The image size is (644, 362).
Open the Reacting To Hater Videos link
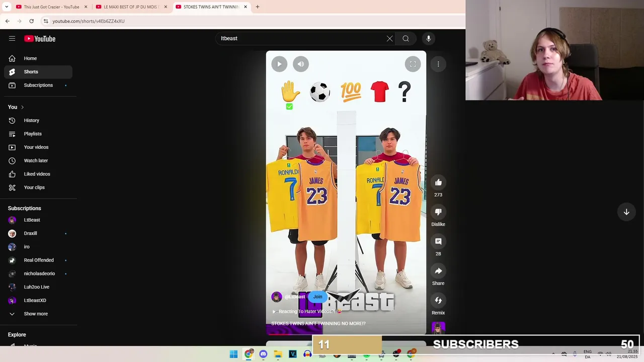point(307,311)
